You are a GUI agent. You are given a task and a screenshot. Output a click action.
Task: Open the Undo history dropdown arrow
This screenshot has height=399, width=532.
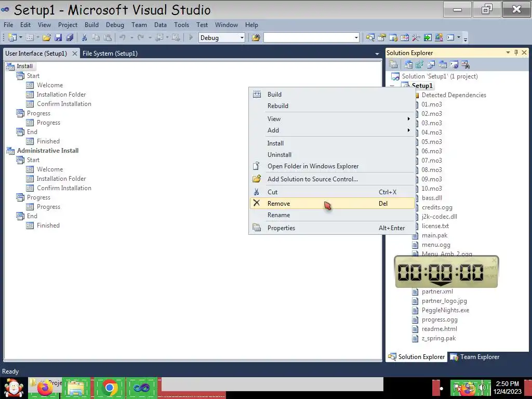(x=131, y=37)
